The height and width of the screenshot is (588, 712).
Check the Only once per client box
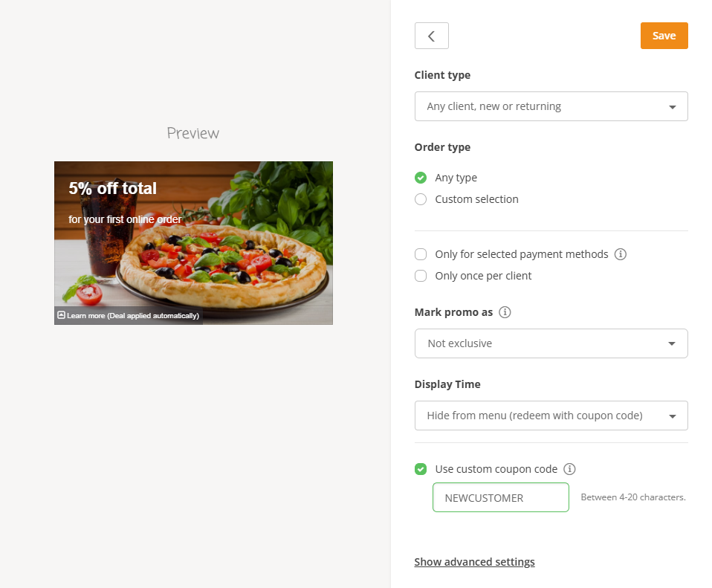click(421, 276)
